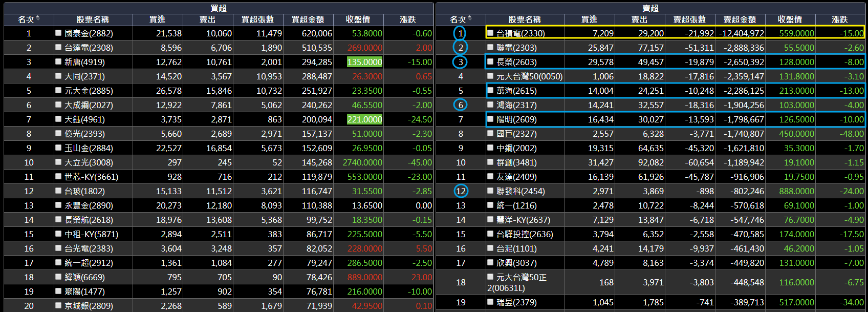Tick the checkbox for 大立光(3008)
Screen dimensions: 868x312
[58, 162]
